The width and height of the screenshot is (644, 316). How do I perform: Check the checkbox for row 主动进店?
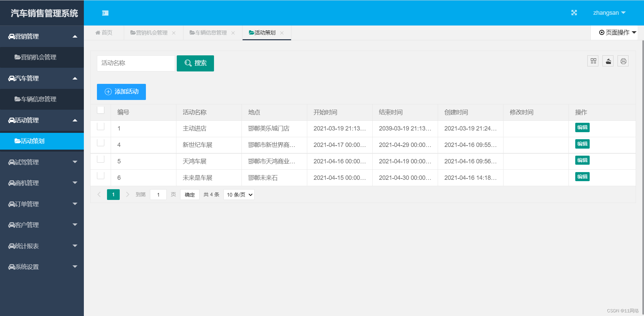click(101, 126)
